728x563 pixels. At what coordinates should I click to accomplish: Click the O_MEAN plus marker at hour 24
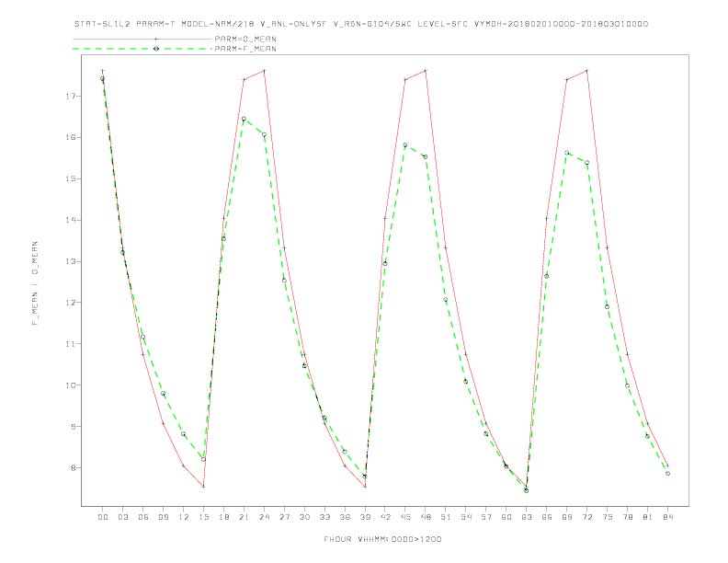point(264,71)
